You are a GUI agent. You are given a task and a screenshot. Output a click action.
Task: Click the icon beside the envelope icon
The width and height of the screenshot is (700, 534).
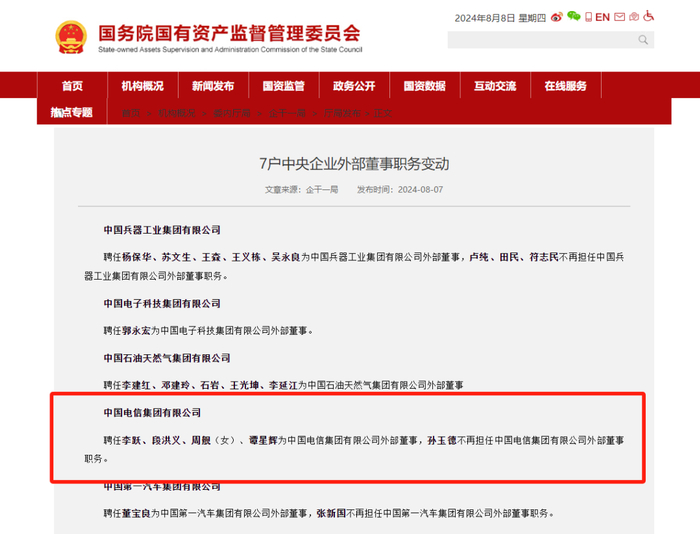pyautogui.click(x=634, y=17)
